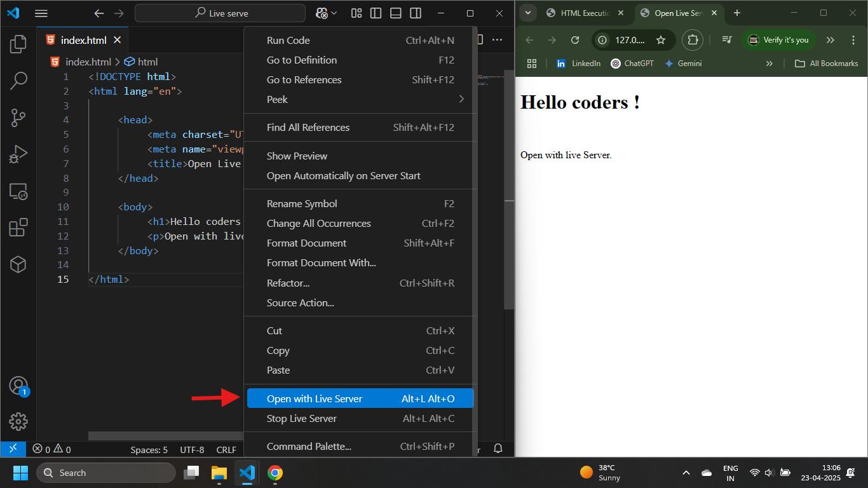
Task: Click the Verify it's you button
Action: 778,39
